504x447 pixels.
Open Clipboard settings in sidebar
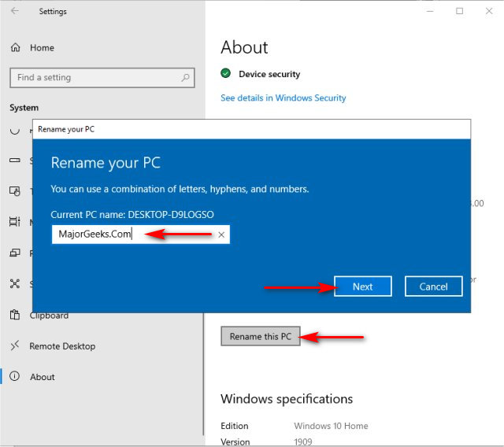[49, 316]
